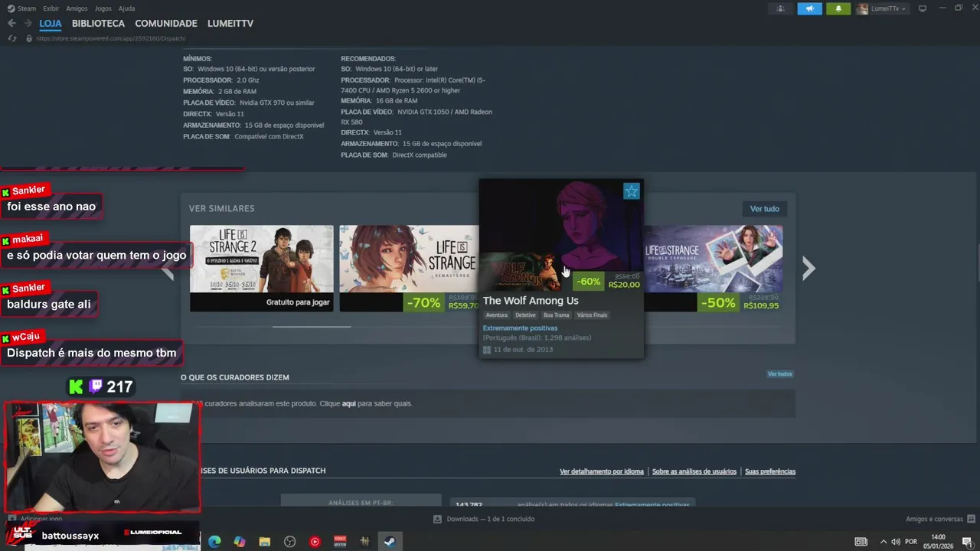Show next similar games with right arrow

tap(808, 268)
